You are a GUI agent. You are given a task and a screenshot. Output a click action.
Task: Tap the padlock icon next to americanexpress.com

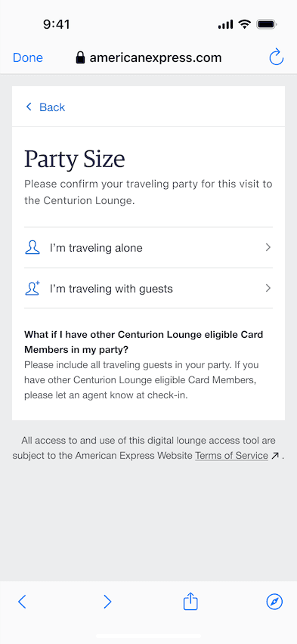click(81, 57)
